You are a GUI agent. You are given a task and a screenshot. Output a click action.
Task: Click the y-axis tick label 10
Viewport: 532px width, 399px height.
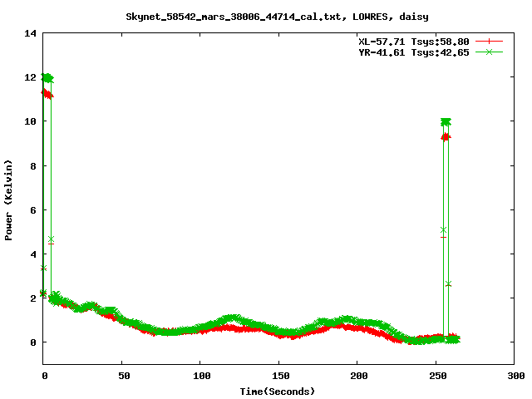(x=30, y=121)
